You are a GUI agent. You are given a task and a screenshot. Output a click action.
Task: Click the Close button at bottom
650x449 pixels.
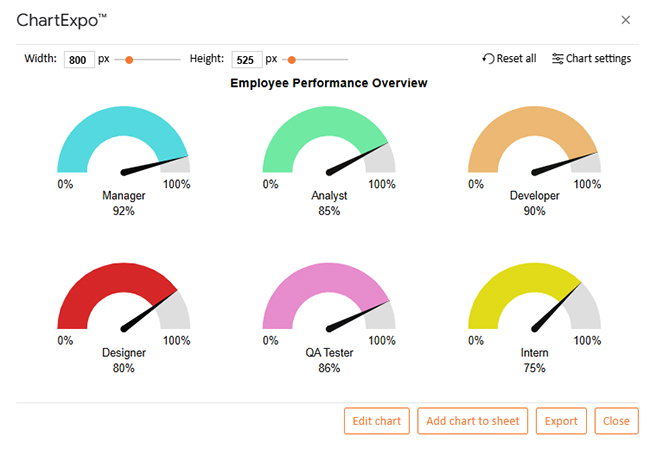click(x=616, y=421)
